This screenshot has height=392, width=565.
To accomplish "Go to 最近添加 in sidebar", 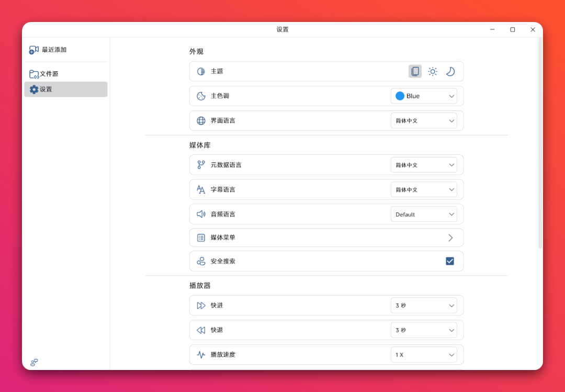I will point(54,50).
